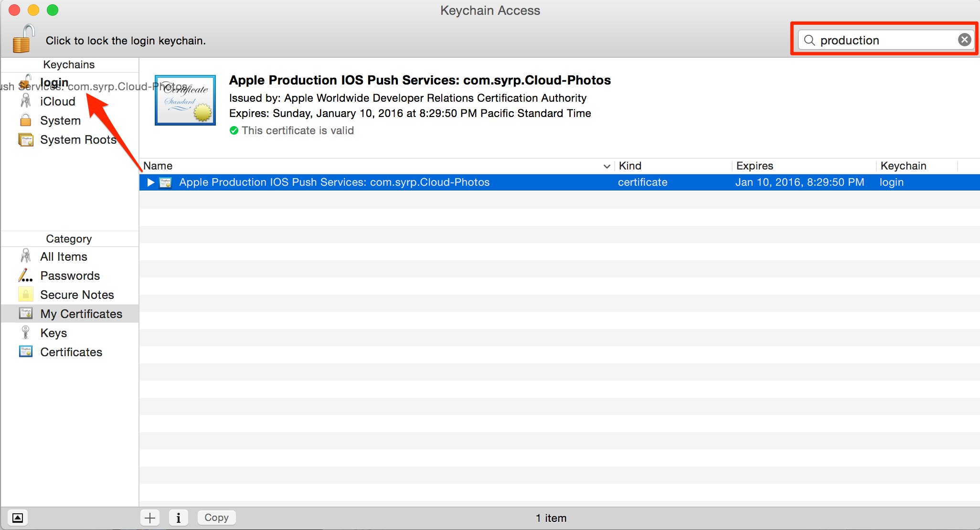Clear the production search text
The height and width of the screenshot is (530, 980).
[x=964, y=40]
